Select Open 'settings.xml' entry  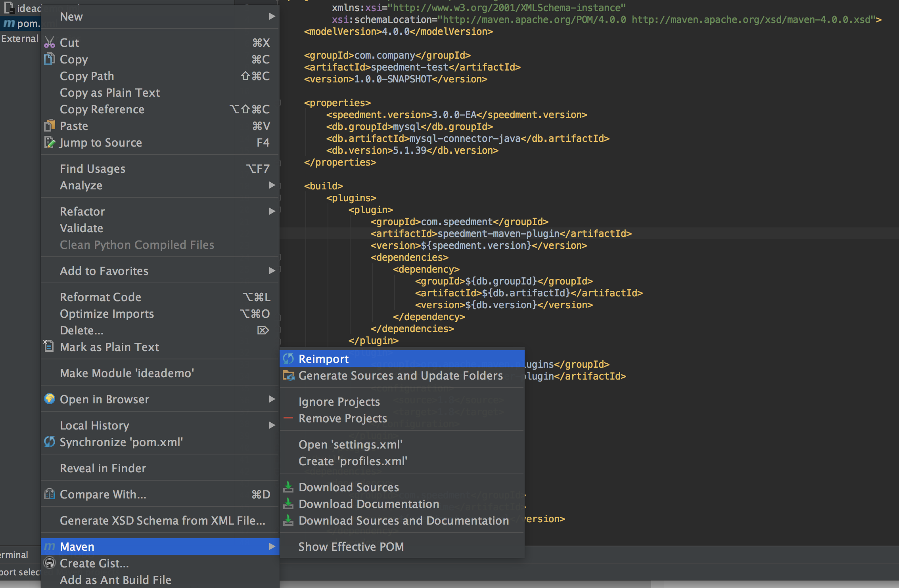click(351, 444)
